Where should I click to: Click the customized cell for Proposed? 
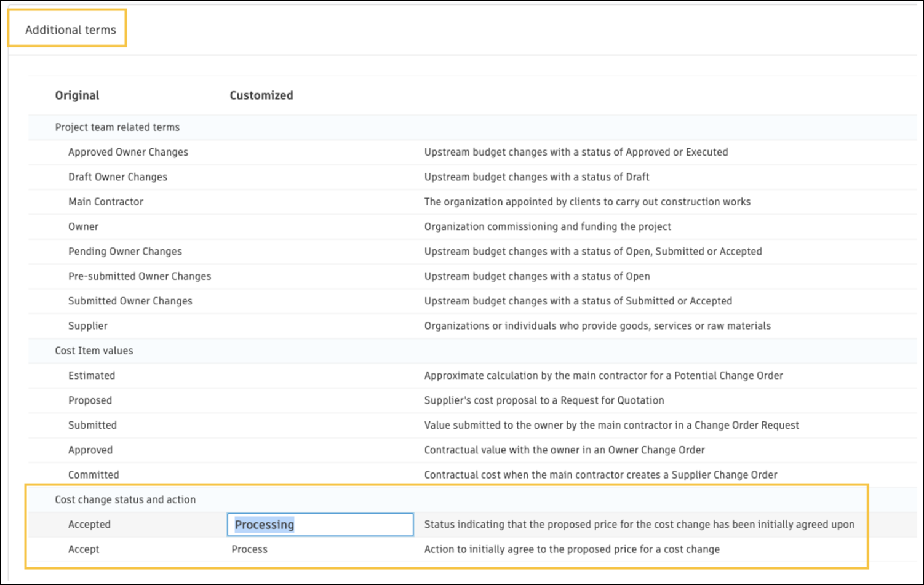coord(320,400)
